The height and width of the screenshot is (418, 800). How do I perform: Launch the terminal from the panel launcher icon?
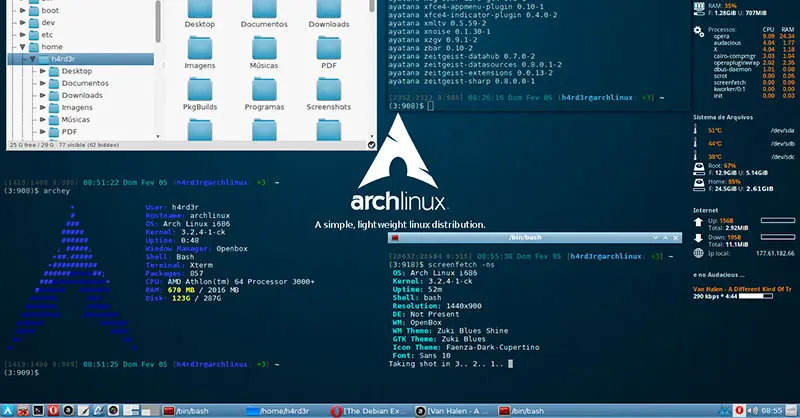pyautogui.click(x=38, y=410)
